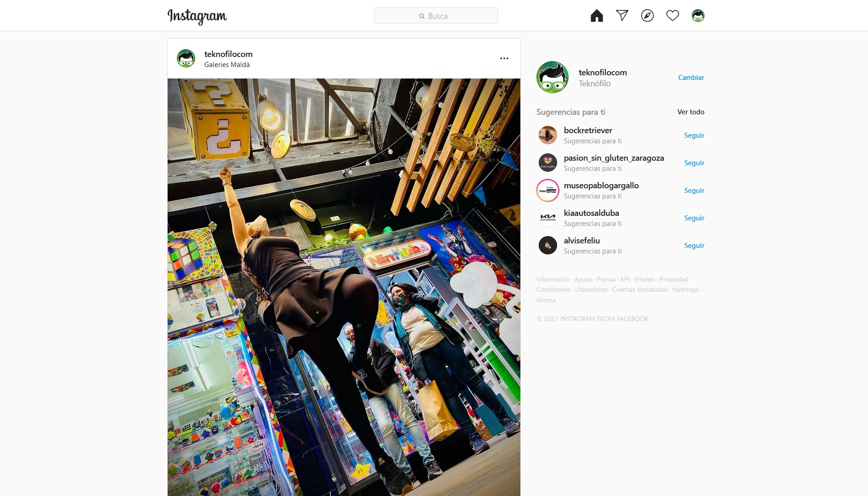The image size is (868, 496).
Task: Open the activity heart icon
Action: pyautogui.click(x=672, y=16)
